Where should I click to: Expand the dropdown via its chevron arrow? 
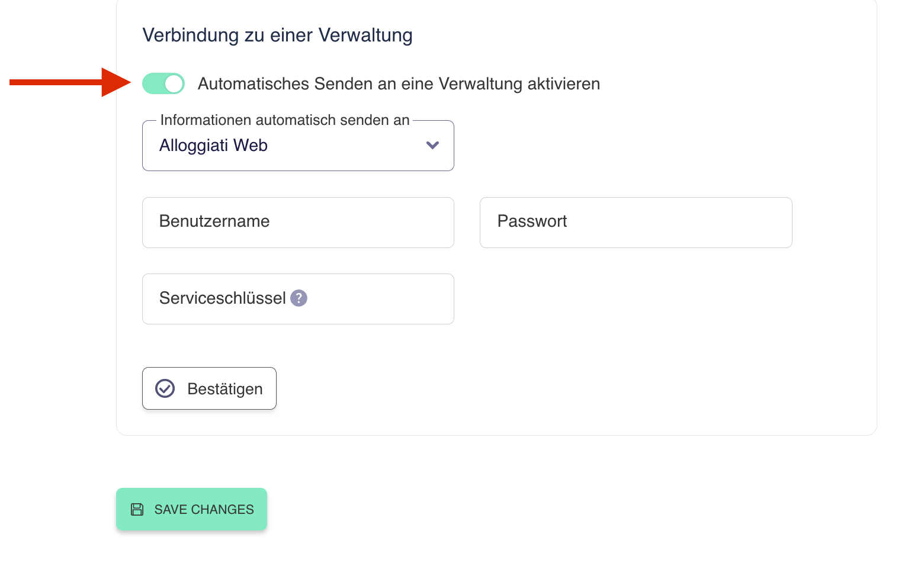coord(433,146)
